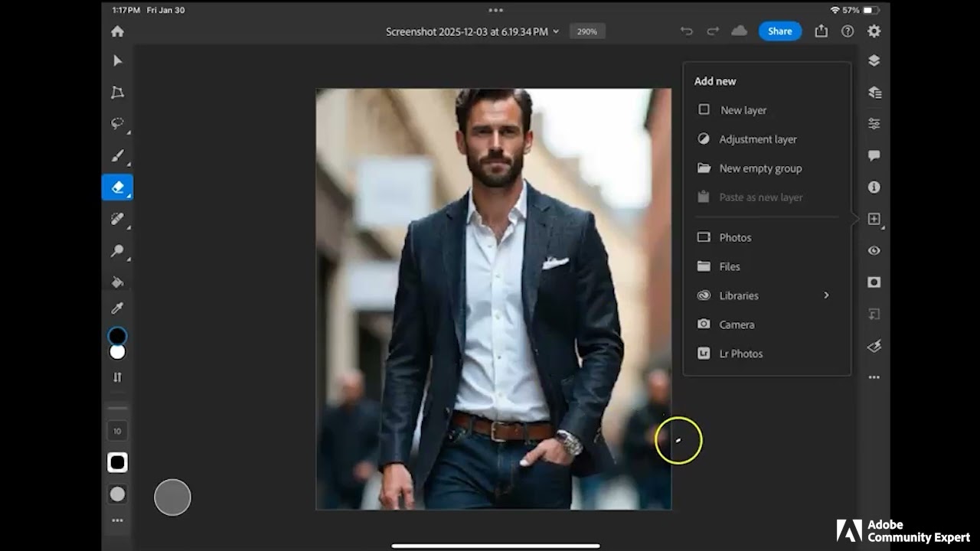Select the Paint Bucket fill tool
Image resolution: width=980 pixels, height=551 pixels.
(x=117, y=282)
